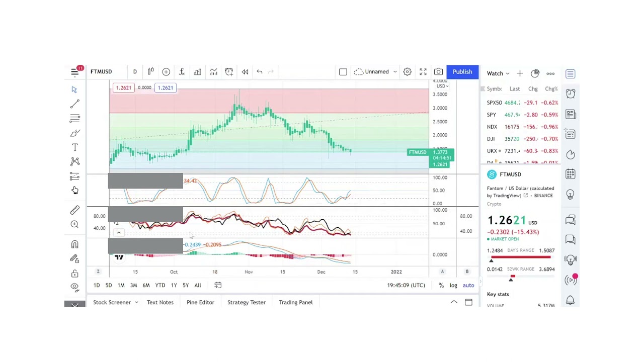
Task: Open the fx indicators menu
Action: point(182,72)
